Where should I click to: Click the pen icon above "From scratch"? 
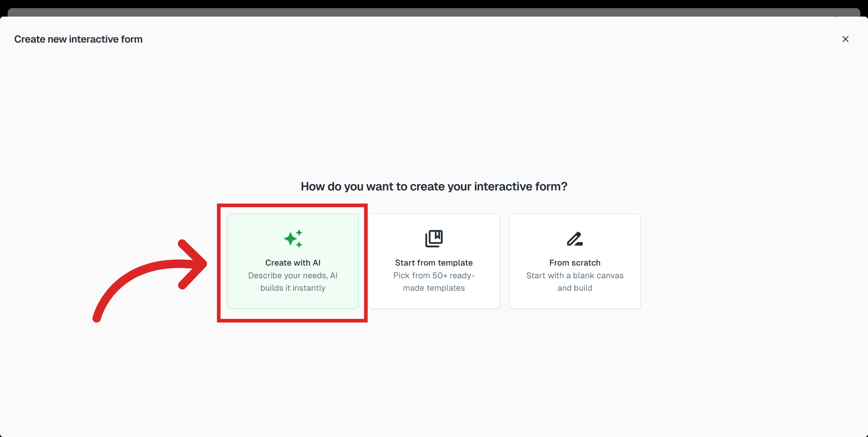tap(574, 238)
